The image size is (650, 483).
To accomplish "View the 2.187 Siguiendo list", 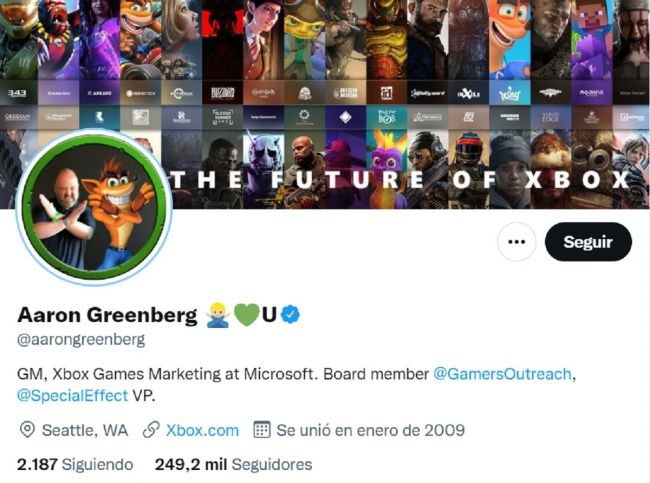I will pos(75,464).
